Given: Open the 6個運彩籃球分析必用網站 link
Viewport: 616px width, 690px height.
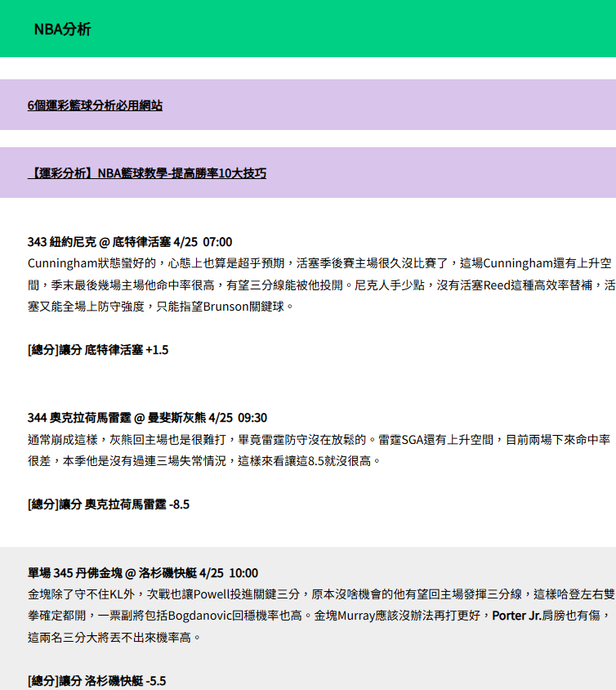Looking at the screenshot, I should point(95,105).
